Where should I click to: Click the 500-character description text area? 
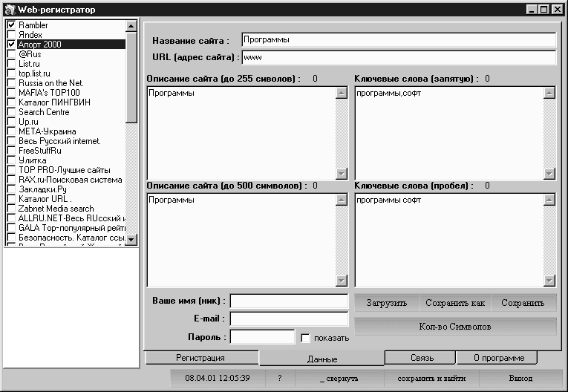[241, 240]
